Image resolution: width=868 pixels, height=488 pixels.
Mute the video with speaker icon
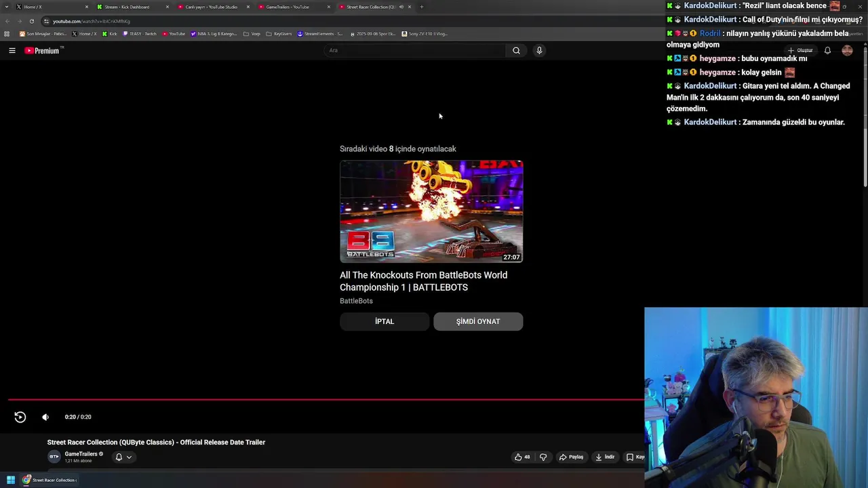45,417
